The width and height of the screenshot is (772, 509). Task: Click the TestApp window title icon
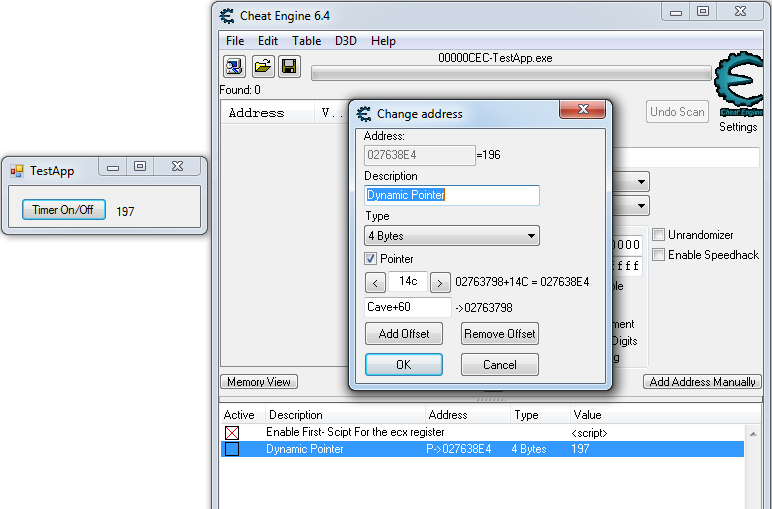coord(17,171)
